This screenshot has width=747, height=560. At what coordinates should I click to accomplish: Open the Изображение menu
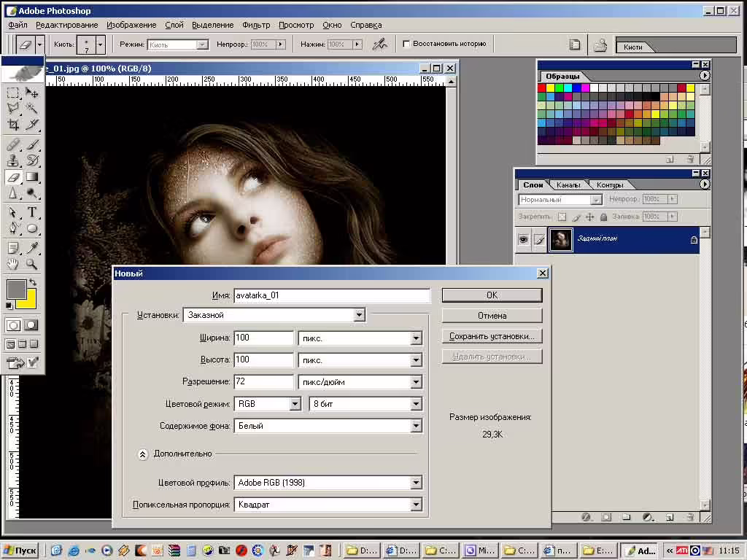tap(131, 25)
